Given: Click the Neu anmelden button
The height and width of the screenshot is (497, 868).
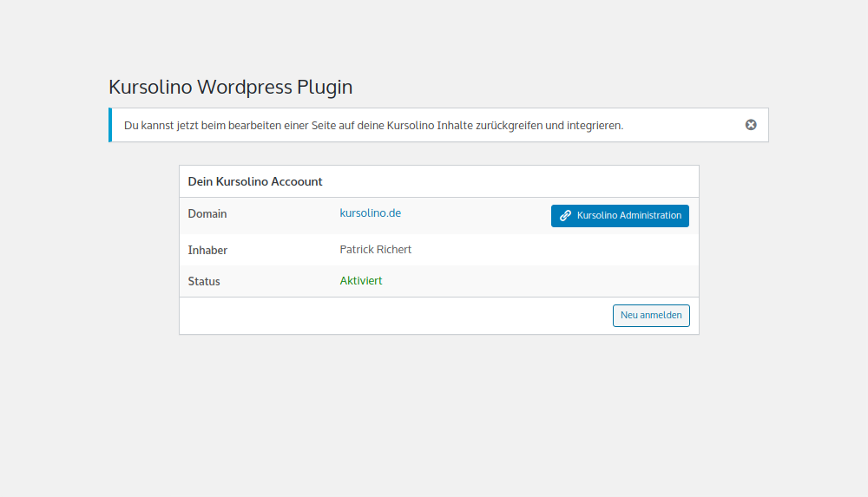Looking at the screenshot, I should tap(651, 316).
